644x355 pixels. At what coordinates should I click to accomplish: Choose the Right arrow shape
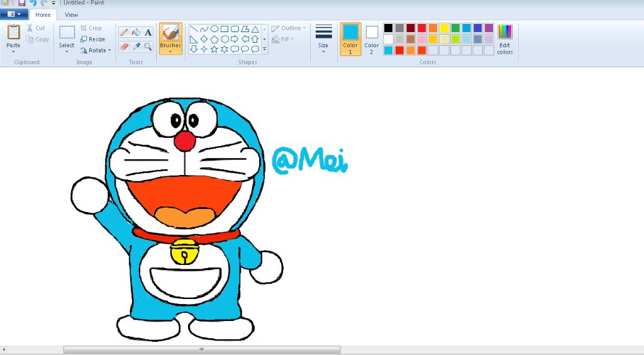click(235, 39)
